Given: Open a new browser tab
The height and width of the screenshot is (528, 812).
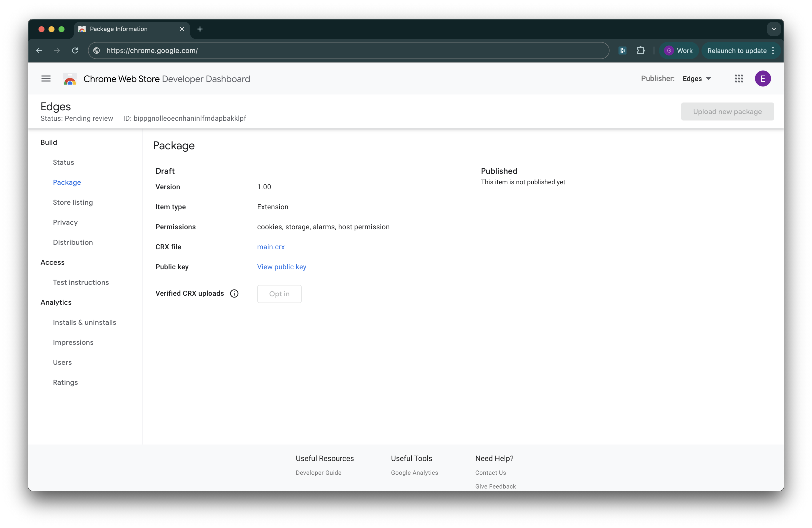Looking at the screenshot, I should tap(200, 29).
